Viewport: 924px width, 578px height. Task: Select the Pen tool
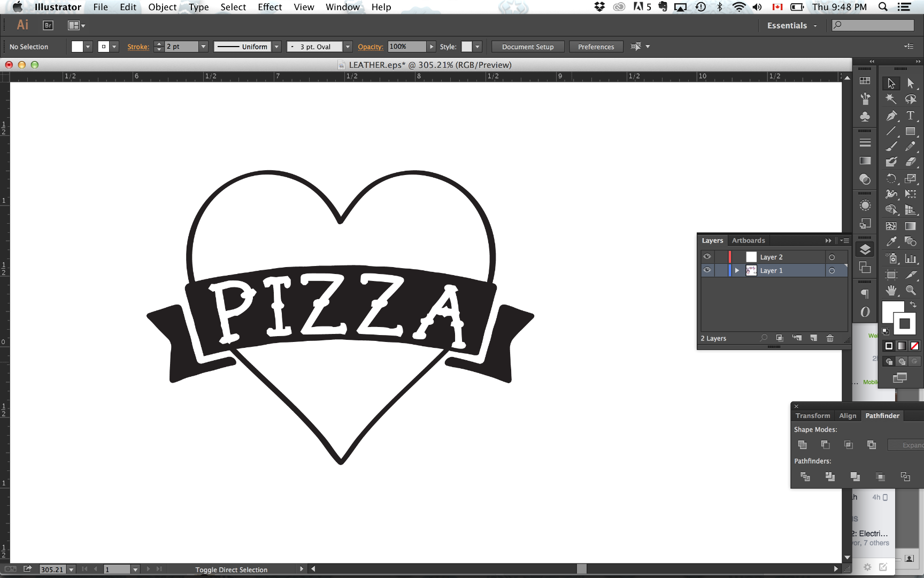[x=891, y=115]
